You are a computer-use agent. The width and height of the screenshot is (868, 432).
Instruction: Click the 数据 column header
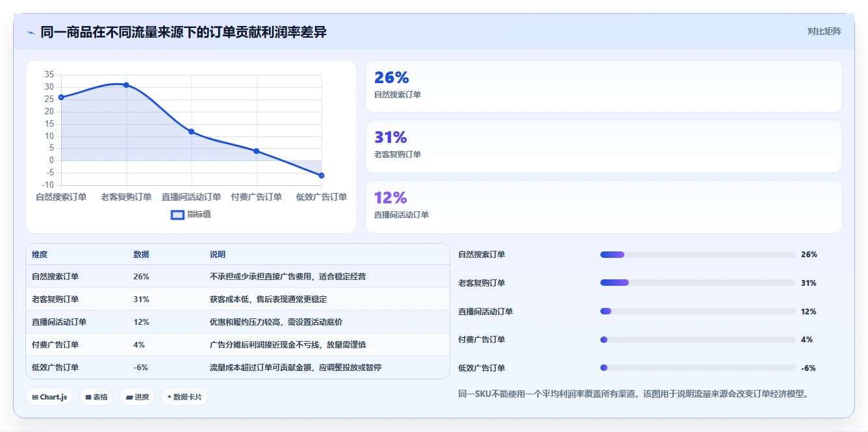coord(141,255)
